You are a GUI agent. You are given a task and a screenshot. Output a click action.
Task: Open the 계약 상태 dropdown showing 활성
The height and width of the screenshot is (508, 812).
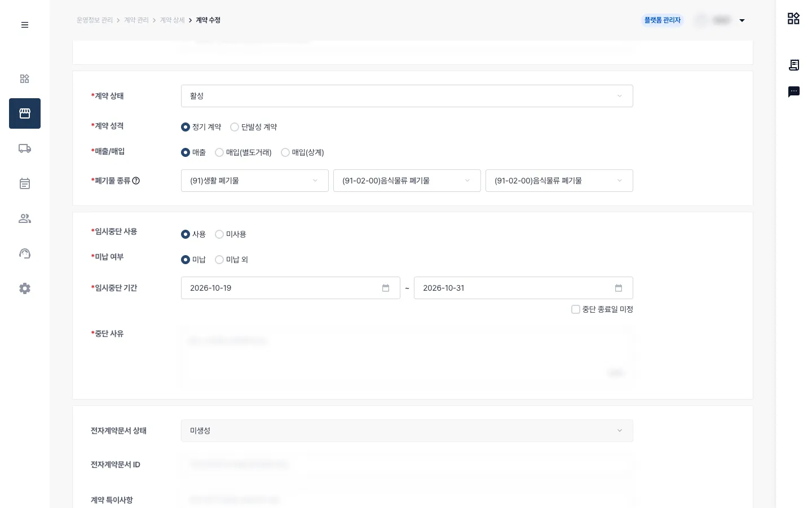[407, 96]
